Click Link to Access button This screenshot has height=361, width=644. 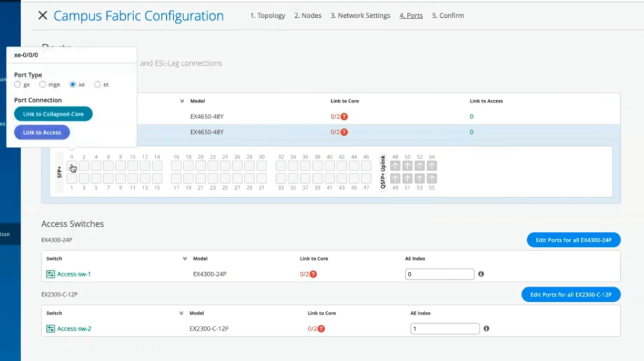click(42, 133)
